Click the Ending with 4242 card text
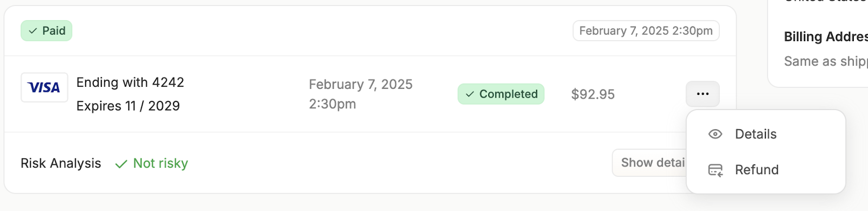This screenshot has height=211, width=868. coord(130,82)
